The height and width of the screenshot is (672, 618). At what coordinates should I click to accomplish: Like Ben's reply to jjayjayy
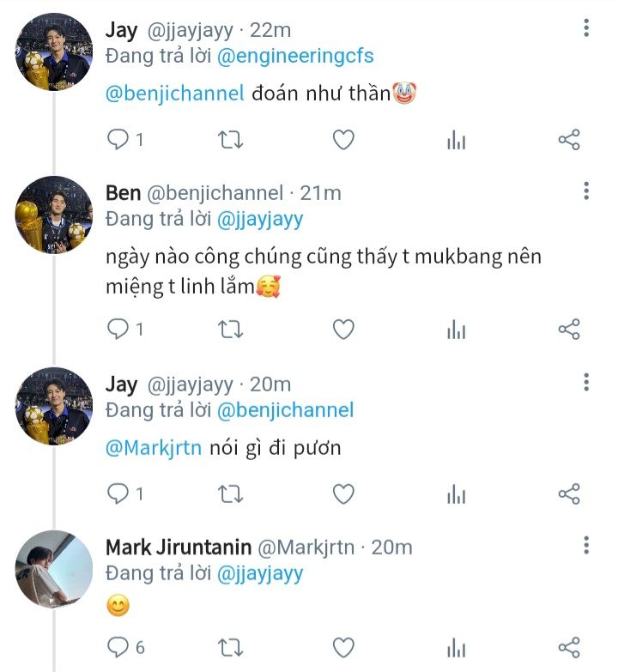(343, 329)
